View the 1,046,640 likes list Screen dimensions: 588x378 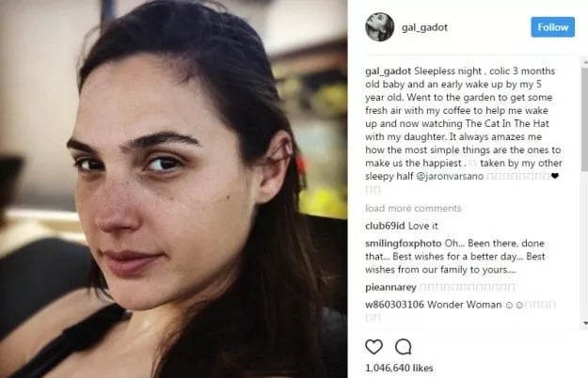click(399, 368)
